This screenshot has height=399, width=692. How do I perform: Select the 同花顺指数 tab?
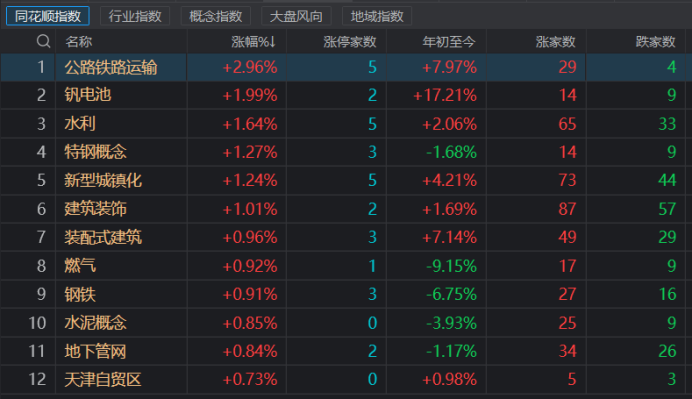48,16
